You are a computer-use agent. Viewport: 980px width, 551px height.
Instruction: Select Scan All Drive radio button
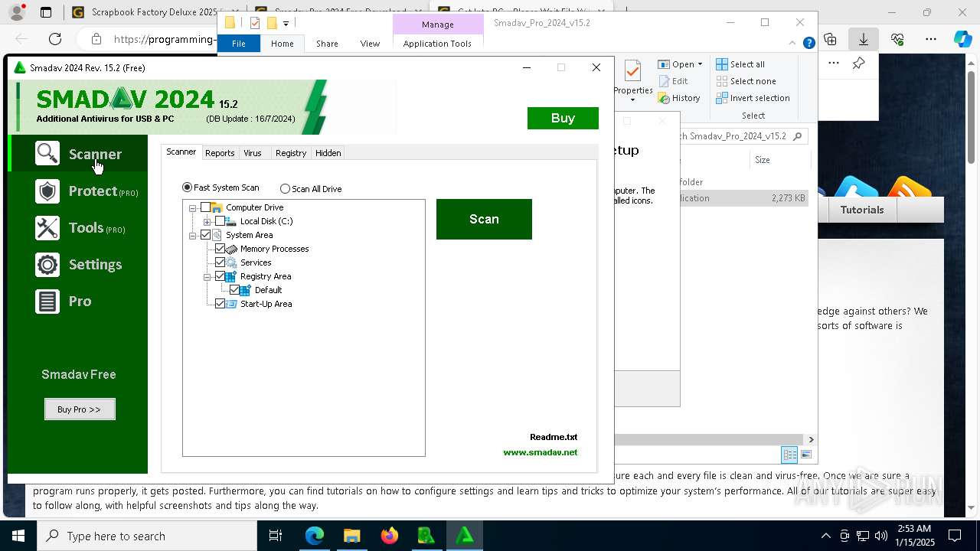[285, 188]
